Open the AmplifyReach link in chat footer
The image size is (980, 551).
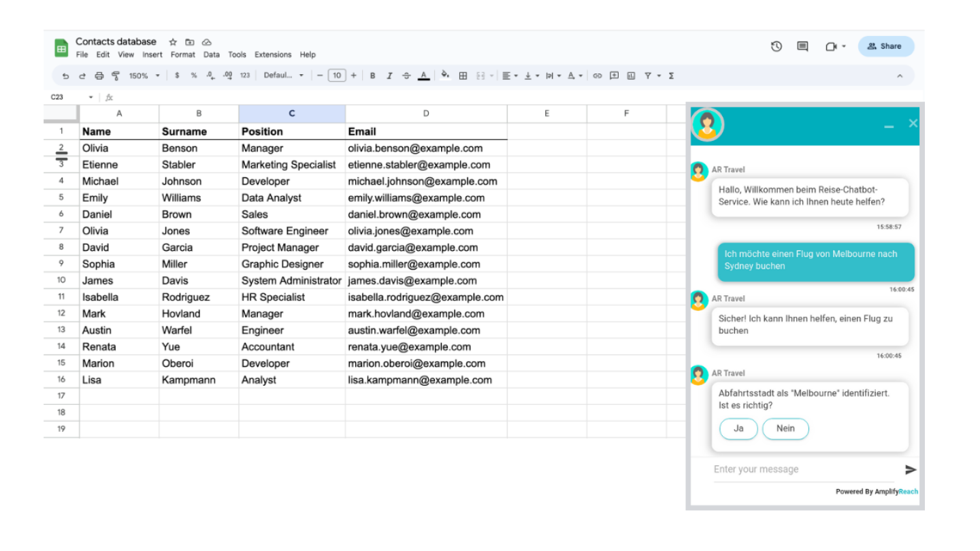pyautogui.click(x=896, y=491)
